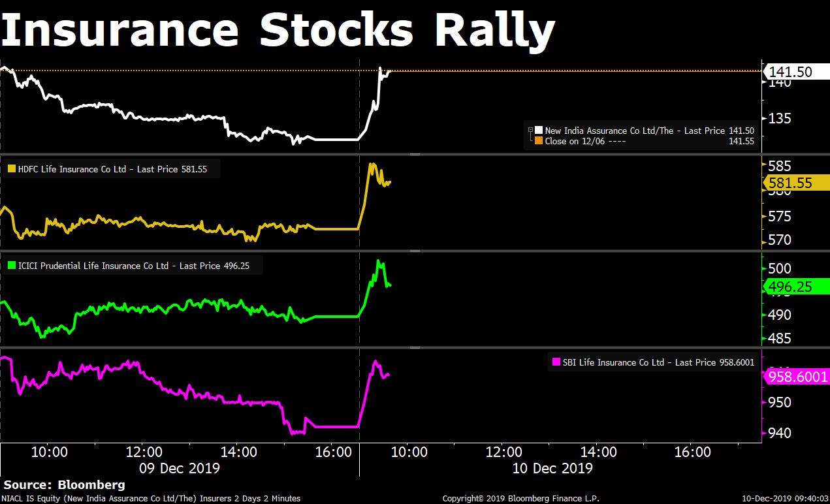
Task: Click the orange Close on 12/06 legend swatch
Action: tap(539, 141)
